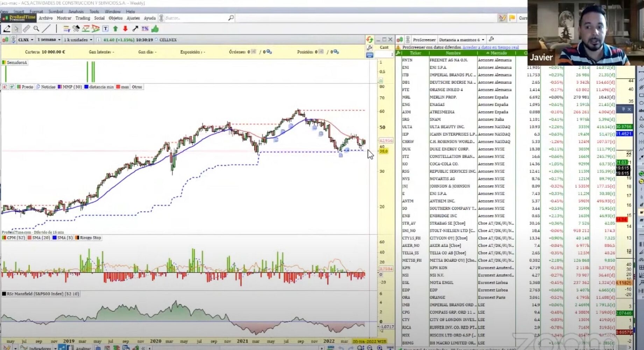This screenshot has width=644, height=350.
Task: Pick the ruler measurement tool
Action: [26, 29]
